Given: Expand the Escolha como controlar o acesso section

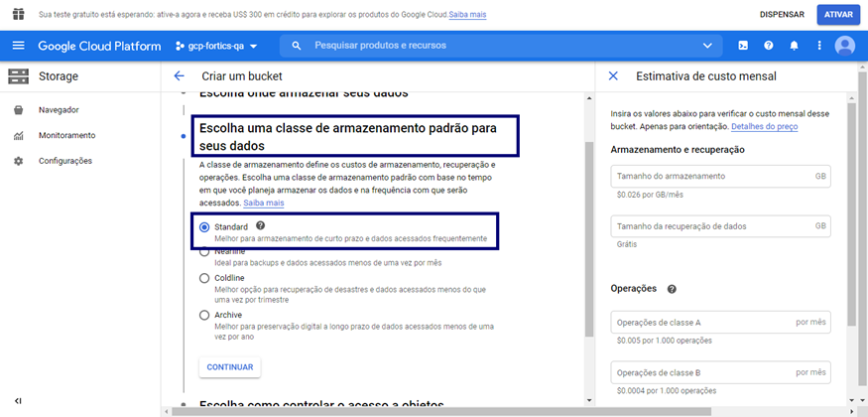Looking at the screenshot, I should (x=321, y=404).
